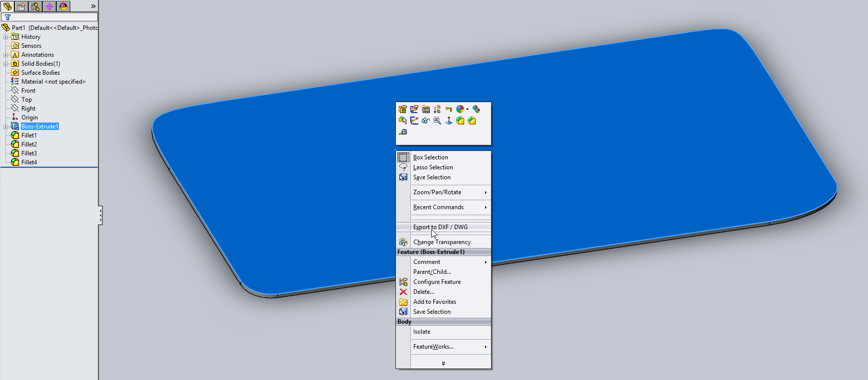The height and width of the screenshot is (380, 868).
Task: Click the Normal To view icon
Action: 449,121
